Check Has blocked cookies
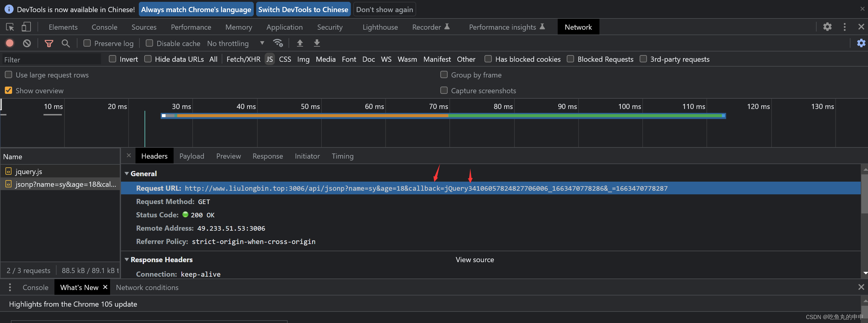 tap(488, 59)
